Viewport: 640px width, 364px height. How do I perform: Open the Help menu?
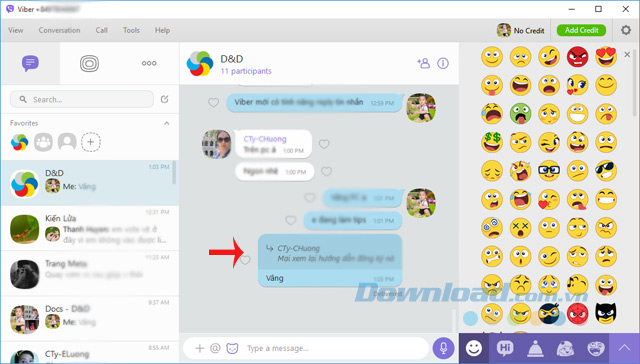(x=162, y=30)
